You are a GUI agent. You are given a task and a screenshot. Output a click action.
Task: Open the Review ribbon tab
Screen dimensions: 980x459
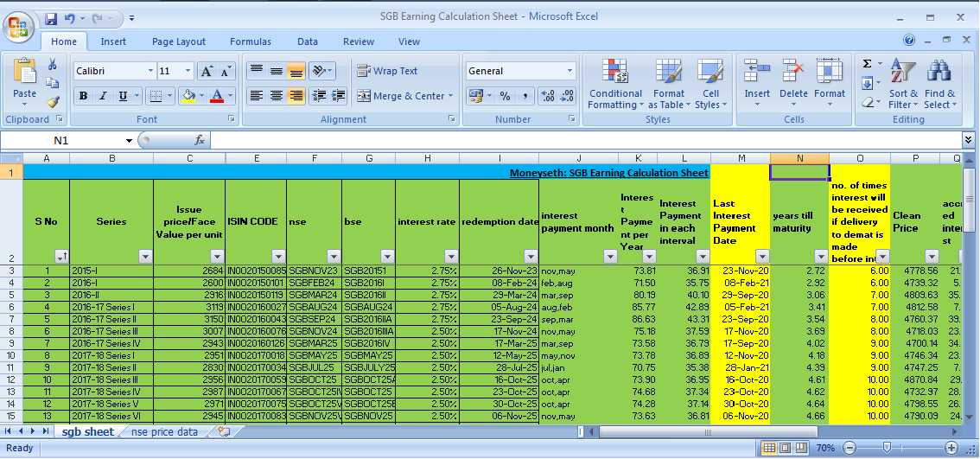coord(359,41)
